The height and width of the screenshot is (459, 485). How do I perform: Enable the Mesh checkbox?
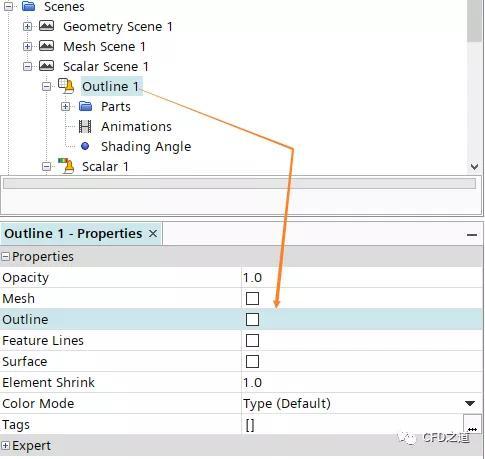[x=252, y=299]
